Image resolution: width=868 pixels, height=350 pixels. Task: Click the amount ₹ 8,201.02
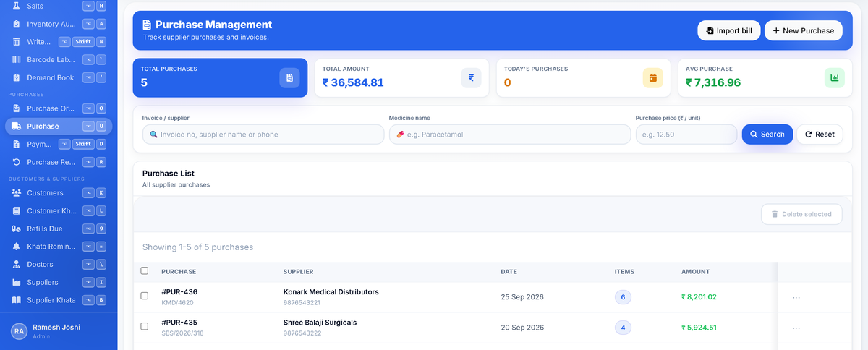tap(699, 297)
